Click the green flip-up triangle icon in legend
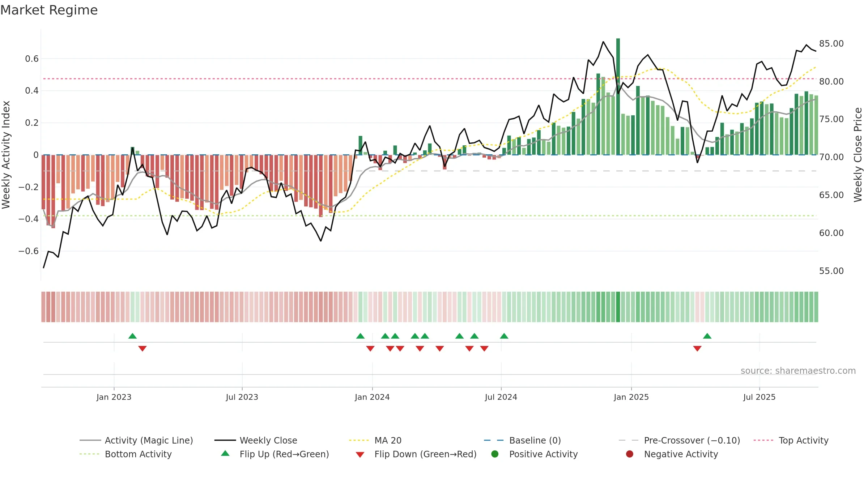The height and width of the screenshot is (488, 868). 225,453
